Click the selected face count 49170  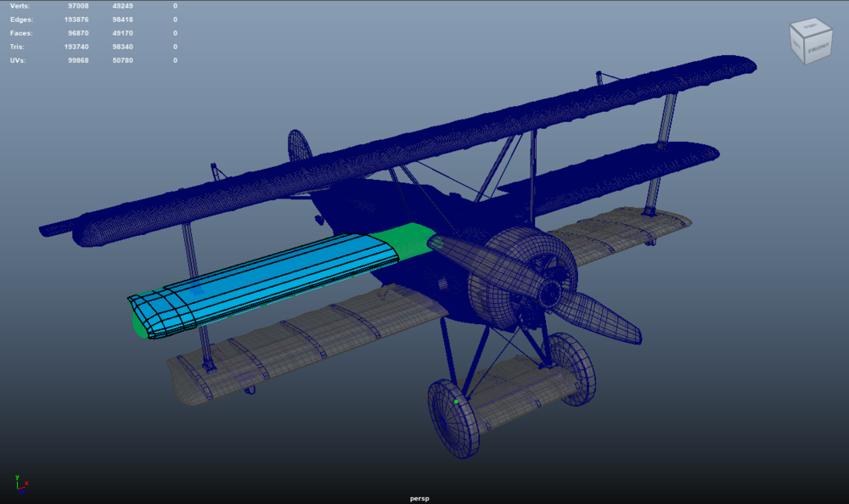122,33
